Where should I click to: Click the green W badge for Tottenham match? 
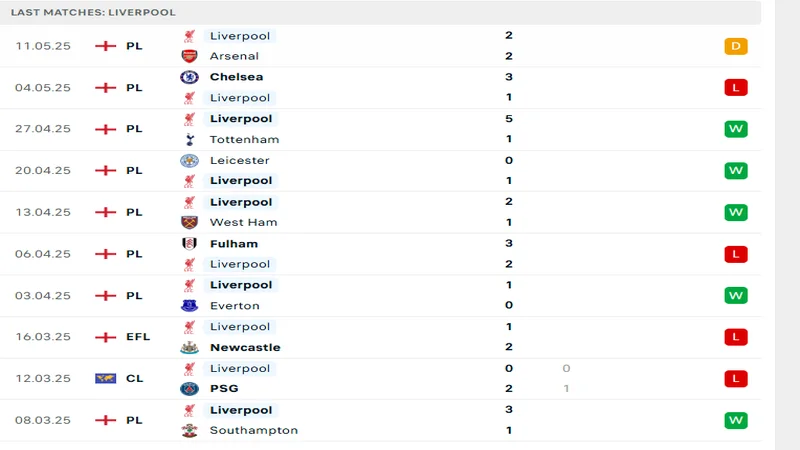click(736, 129)
